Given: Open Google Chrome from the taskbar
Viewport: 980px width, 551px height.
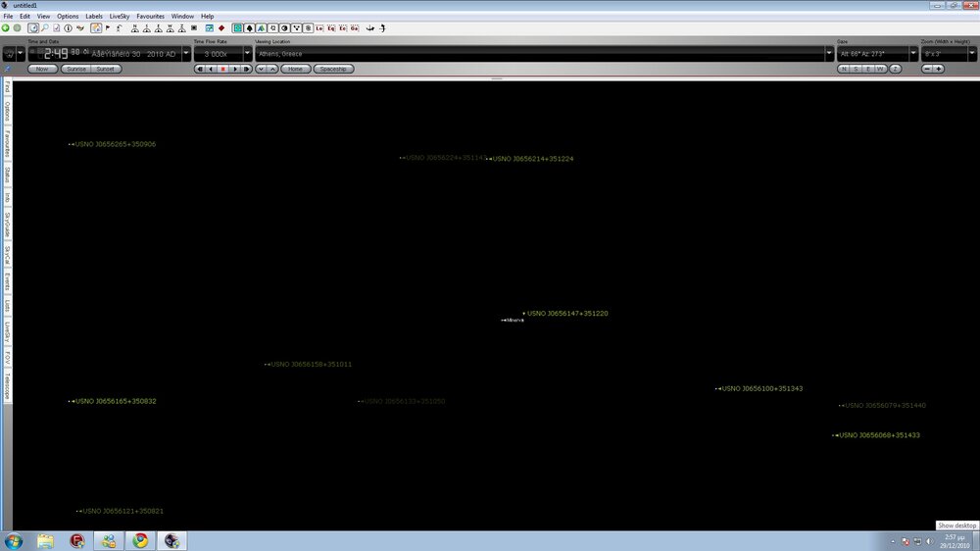Looking at the screenshot, I should pyautogui.click(x=141, y=540).
